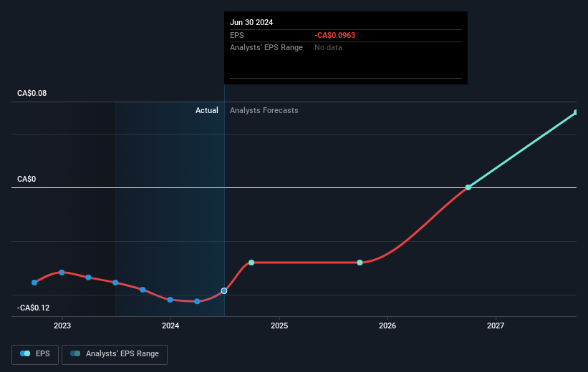Click the 'Analysts Forecasts' label
The image size is (588, 372).
click(264, 110)
